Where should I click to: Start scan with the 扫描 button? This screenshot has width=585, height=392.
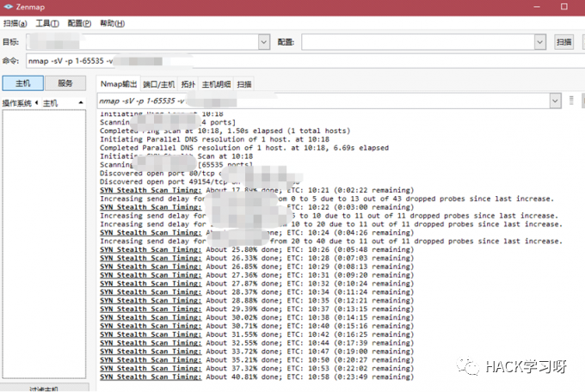click(x=563, y=42)
